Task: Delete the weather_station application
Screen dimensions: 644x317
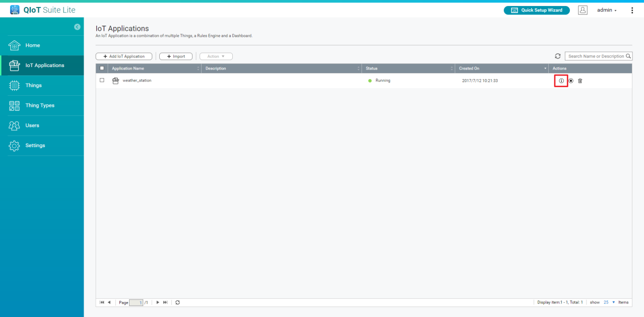Action: [580, 81]
